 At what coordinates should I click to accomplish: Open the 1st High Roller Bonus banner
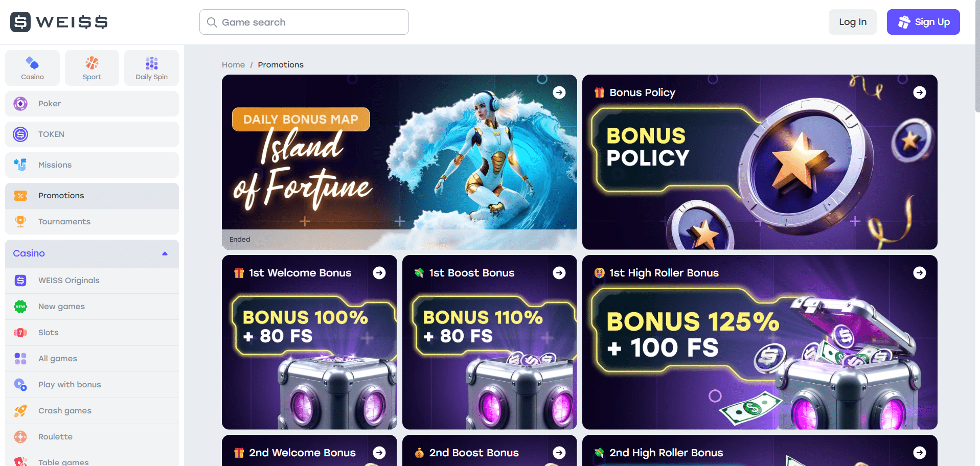pyautogui.click(x=759, y=342)
